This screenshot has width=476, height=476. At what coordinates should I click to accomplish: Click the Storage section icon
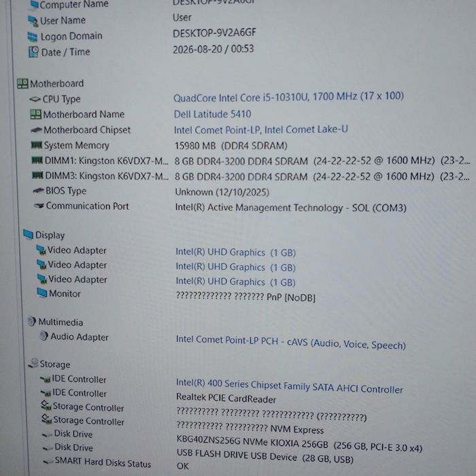(33, 363)
